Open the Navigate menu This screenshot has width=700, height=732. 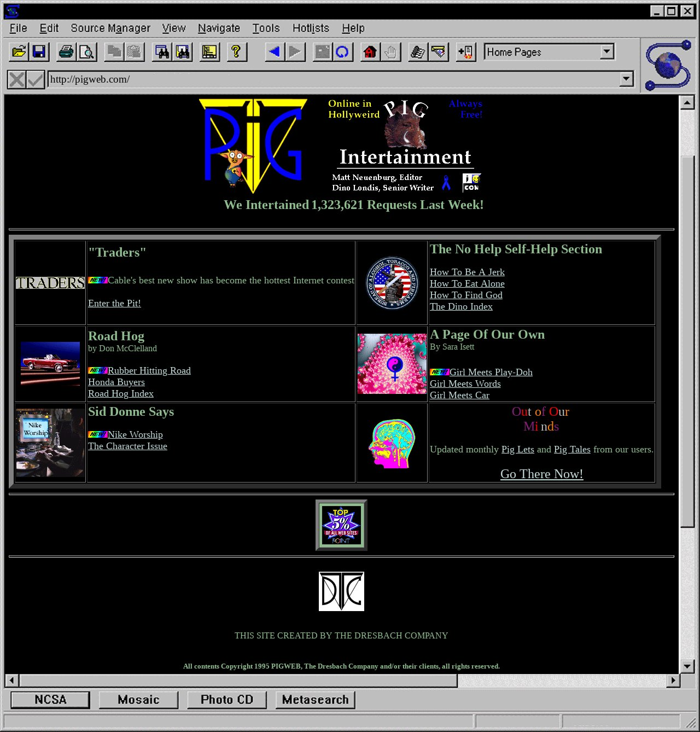(219, 28)
